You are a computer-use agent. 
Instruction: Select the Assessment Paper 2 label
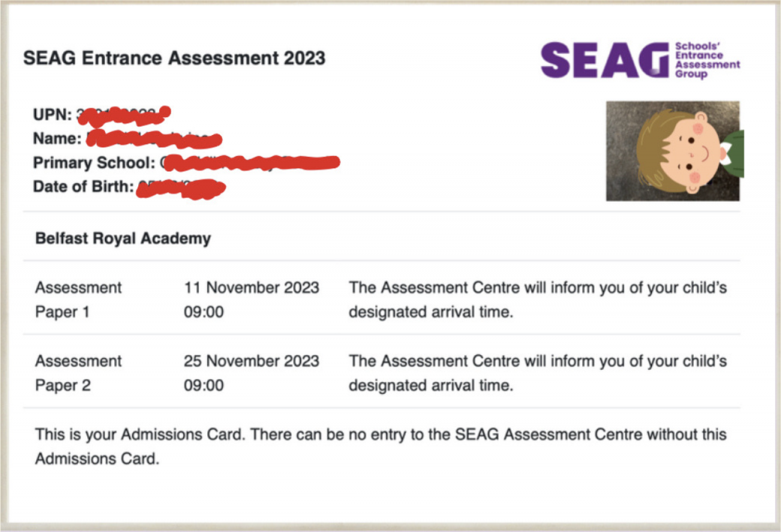tap(78, 373)
